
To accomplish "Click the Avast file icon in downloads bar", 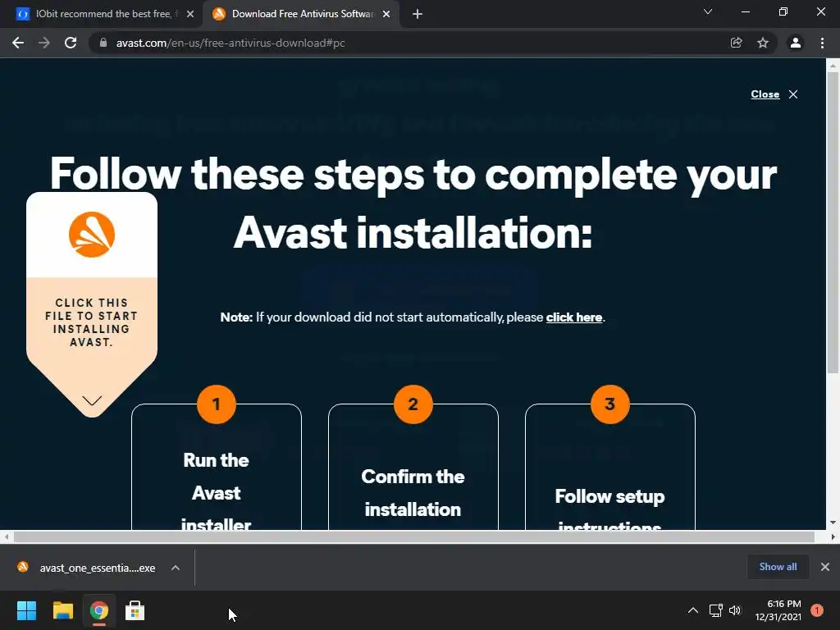I will (x=22, y=567).
